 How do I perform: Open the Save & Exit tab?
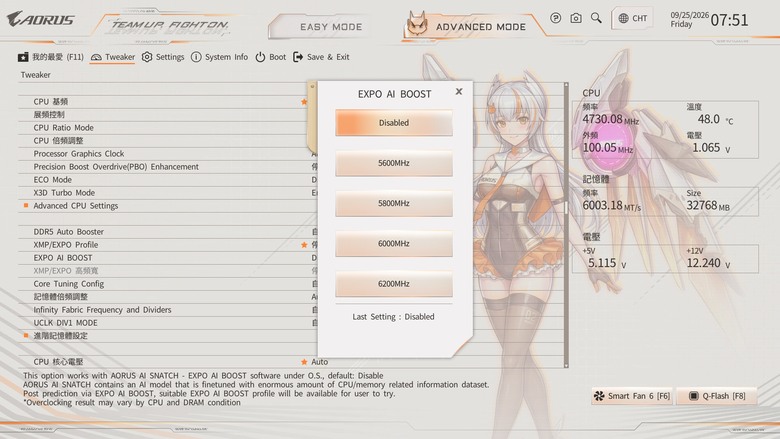click(x=321, y=57)
